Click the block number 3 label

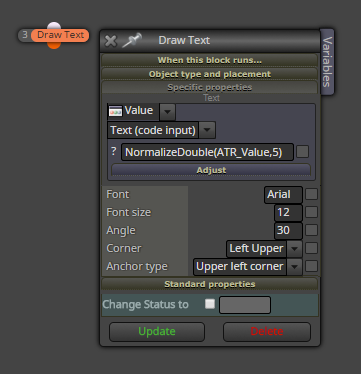[x=25, y=35]
